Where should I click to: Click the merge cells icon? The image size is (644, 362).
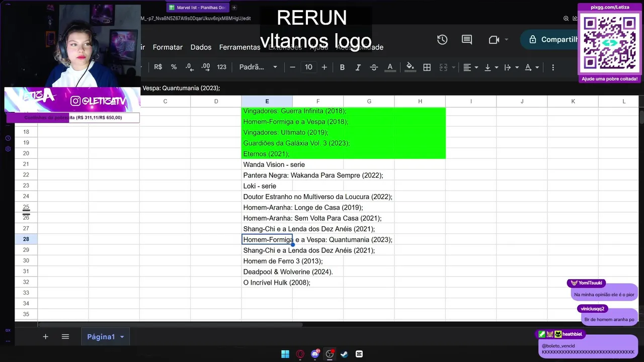(443, 67)
